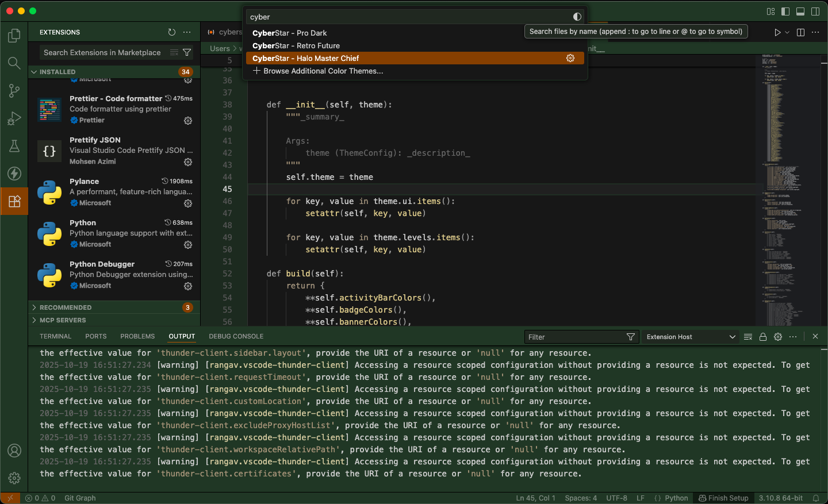Filter extensions with funnel icon
Viewport: 828px width, 504px height.
(187, 52)
